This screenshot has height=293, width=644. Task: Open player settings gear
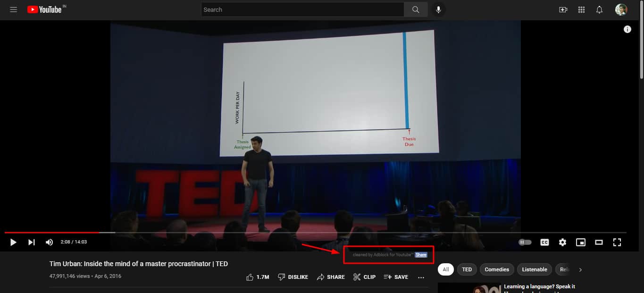[x=562, y=242]
